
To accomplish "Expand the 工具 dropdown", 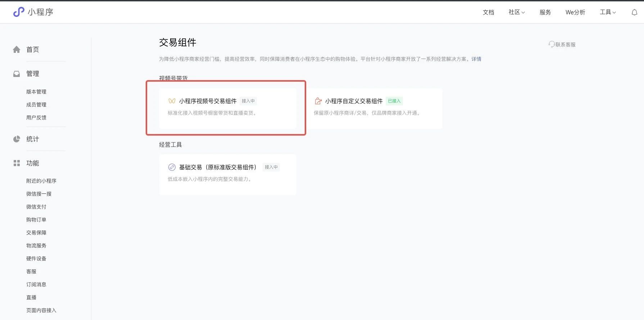I will coord(608,12).
